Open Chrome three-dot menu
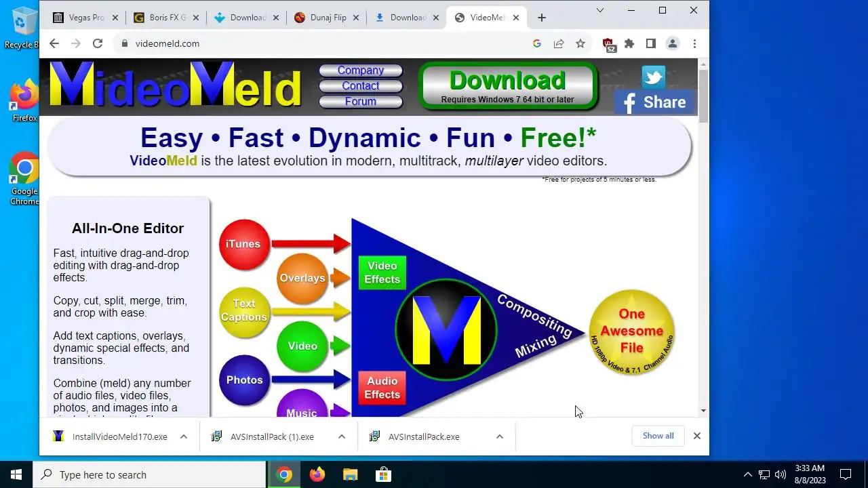Screen dimensions: 868x488 [x=694, y=43]
